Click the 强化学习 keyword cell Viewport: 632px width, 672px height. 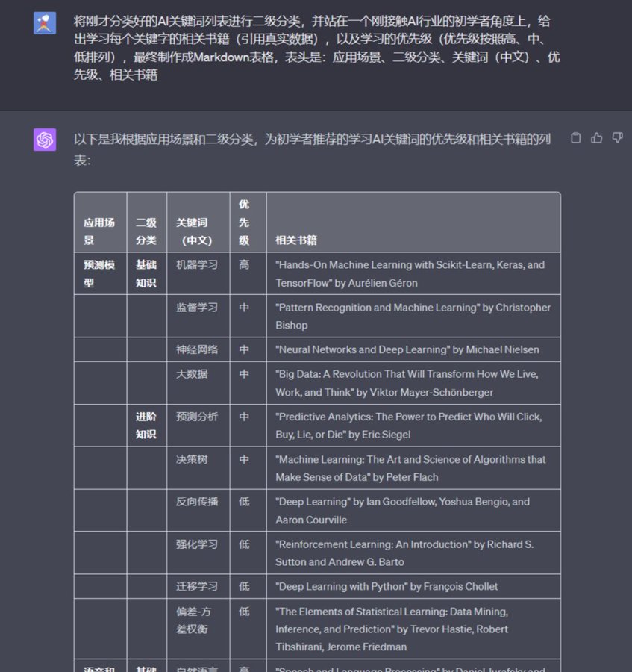point(195,544)
